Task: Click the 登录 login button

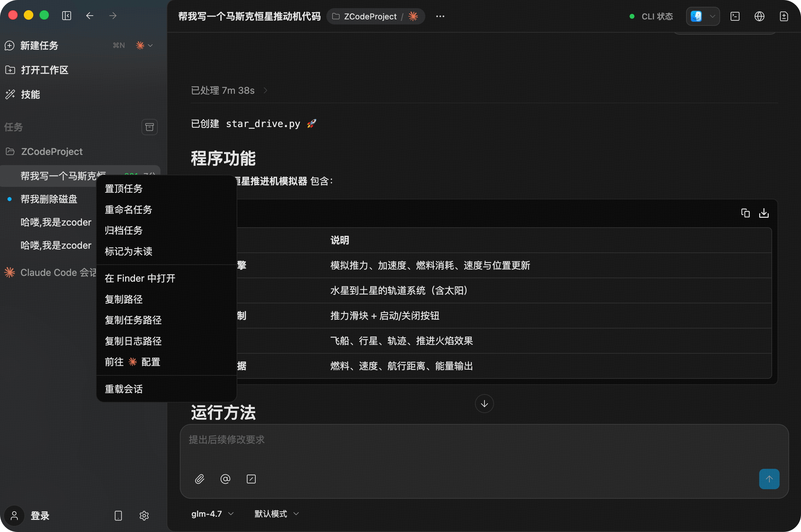Action: (40, 516)
